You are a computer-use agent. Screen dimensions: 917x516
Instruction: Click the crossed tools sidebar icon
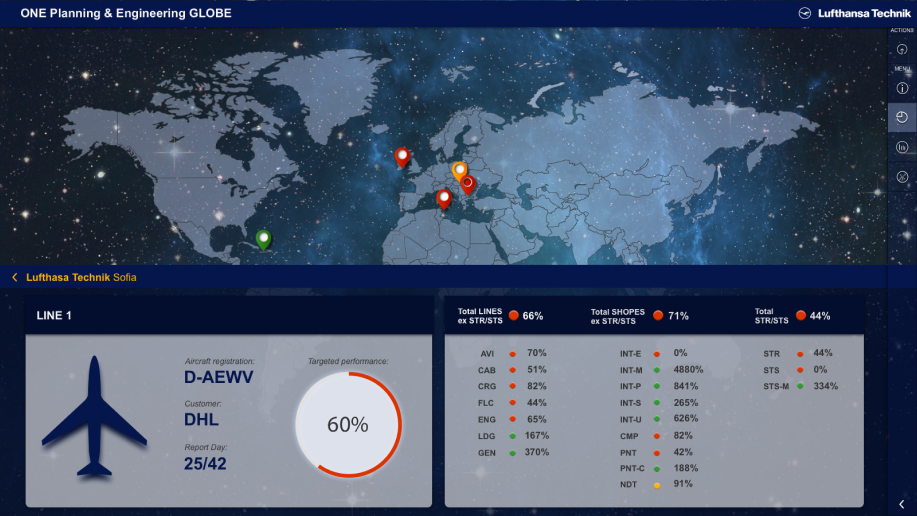pos(902,177)
